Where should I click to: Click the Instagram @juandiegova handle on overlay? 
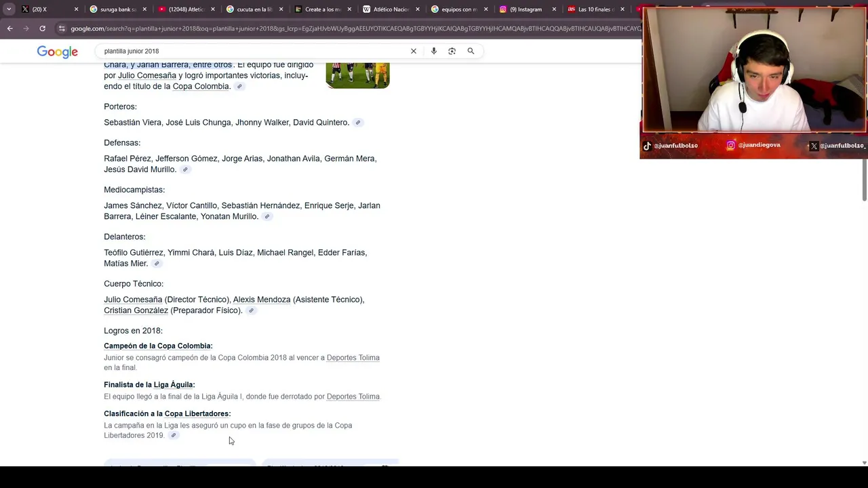pyautogui.click(x=753, y=145)
